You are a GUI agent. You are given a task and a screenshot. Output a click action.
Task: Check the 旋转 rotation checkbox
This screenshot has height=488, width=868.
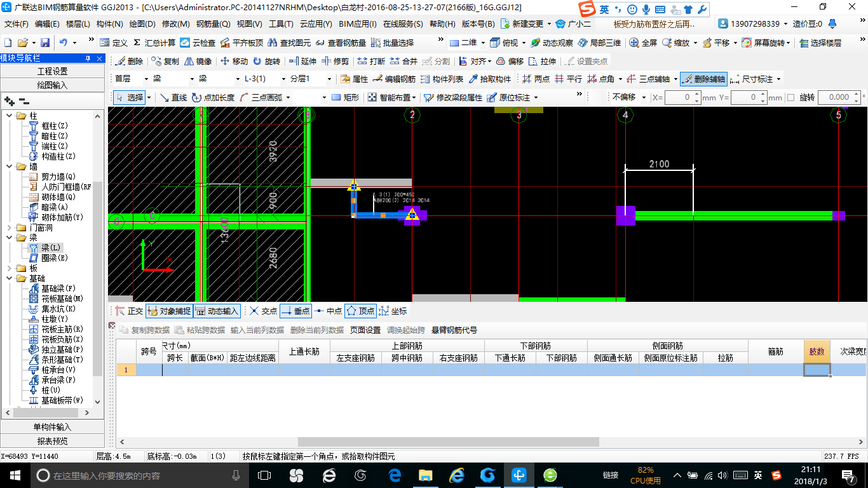(x=791, y=97)
